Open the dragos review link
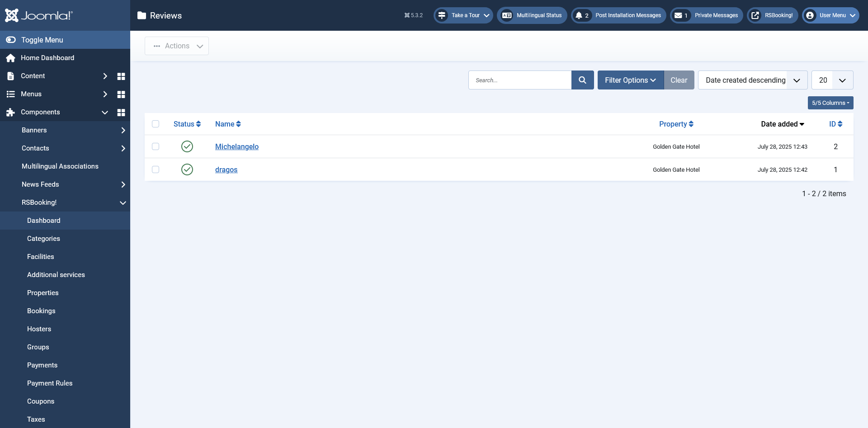Image resolution: width=868 pixels, height=428 pixels. [226, 169]
